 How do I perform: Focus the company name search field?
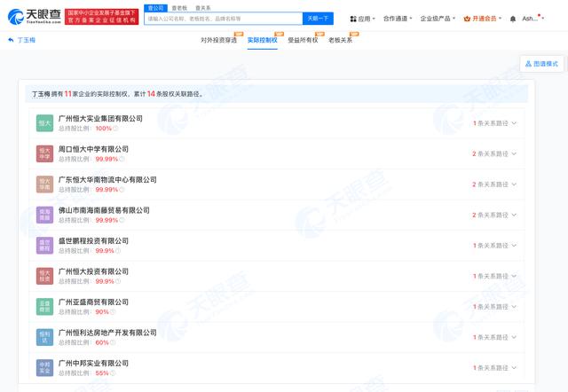click(x=223, y=19)
